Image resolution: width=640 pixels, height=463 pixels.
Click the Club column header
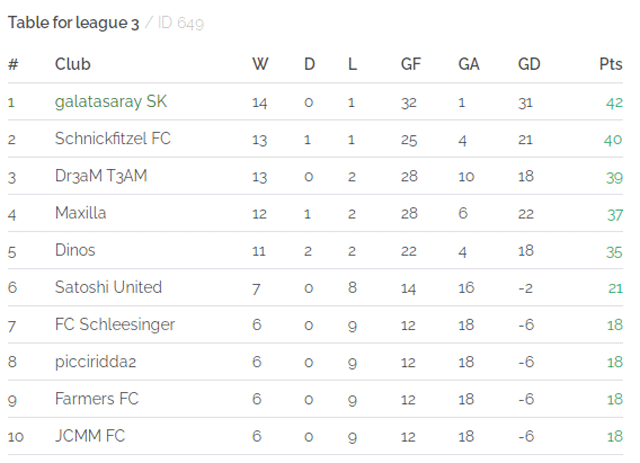click(73, 64)
